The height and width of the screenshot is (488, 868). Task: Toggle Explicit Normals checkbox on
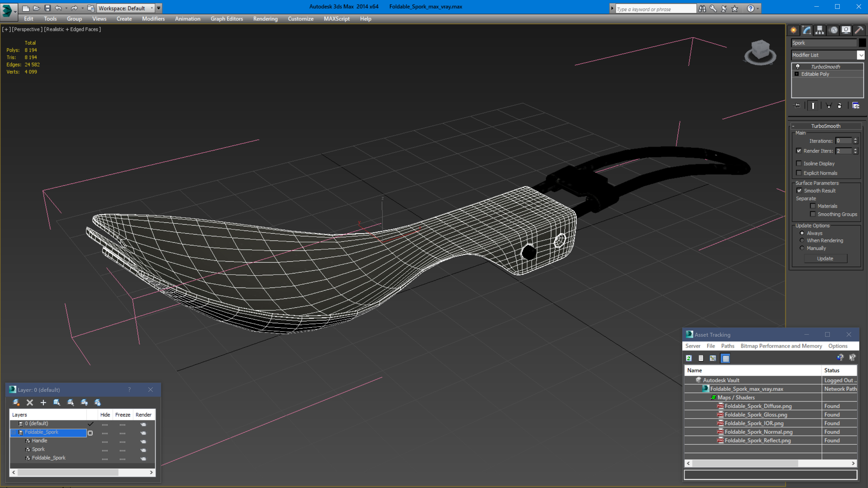tap(800, 173)
